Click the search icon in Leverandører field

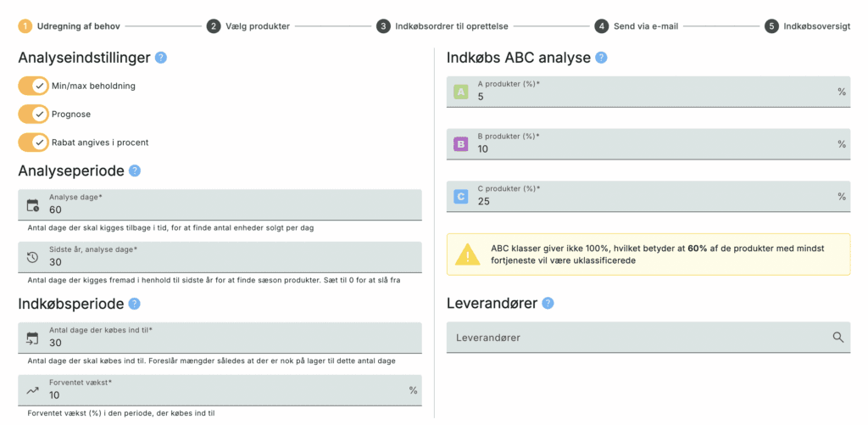pos(838,338)
